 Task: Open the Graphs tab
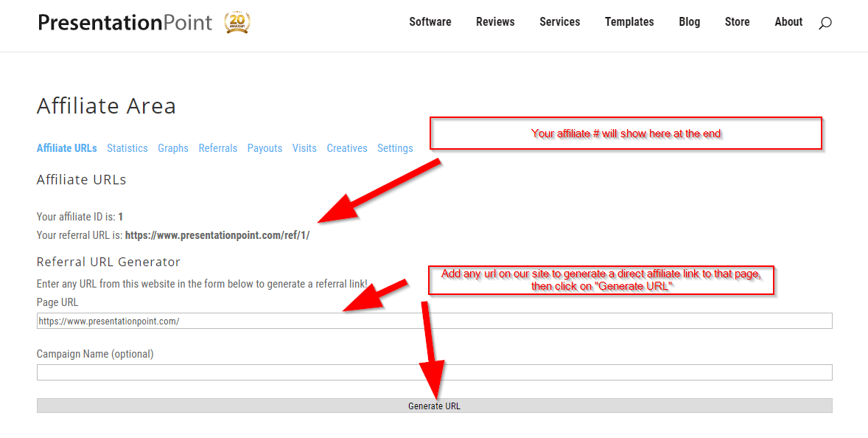coord(173,148)
